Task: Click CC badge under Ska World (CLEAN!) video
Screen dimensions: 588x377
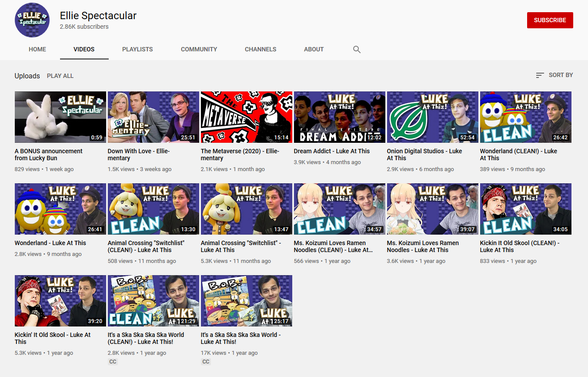Action: coord(113,362)
